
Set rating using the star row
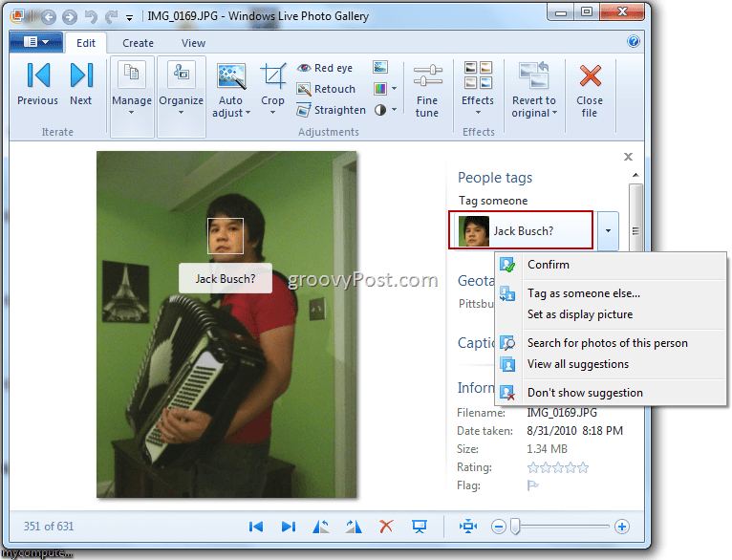(x=558, y=467)
